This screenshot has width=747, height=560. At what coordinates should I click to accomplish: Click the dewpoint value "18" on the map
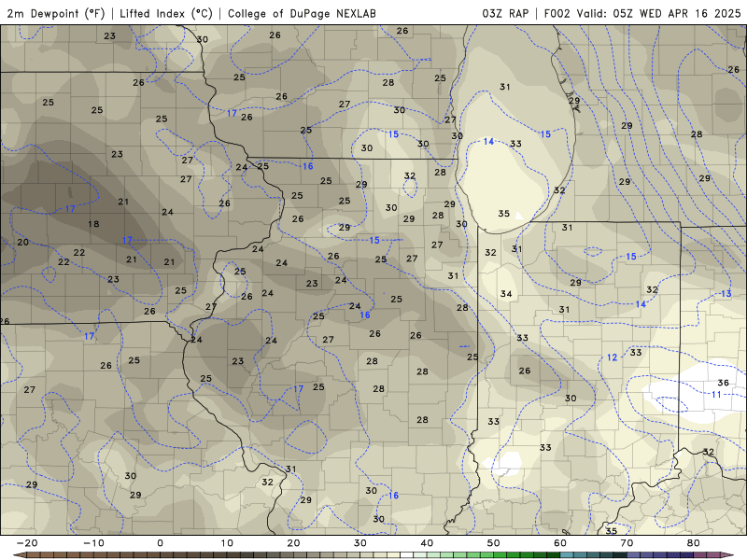pos(93,224)
